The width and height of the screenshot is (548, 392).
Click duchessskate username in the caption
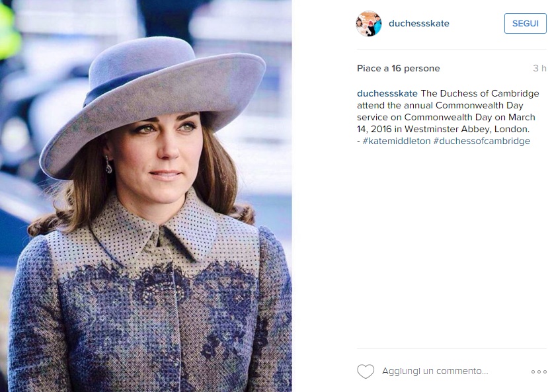(387, 94)
